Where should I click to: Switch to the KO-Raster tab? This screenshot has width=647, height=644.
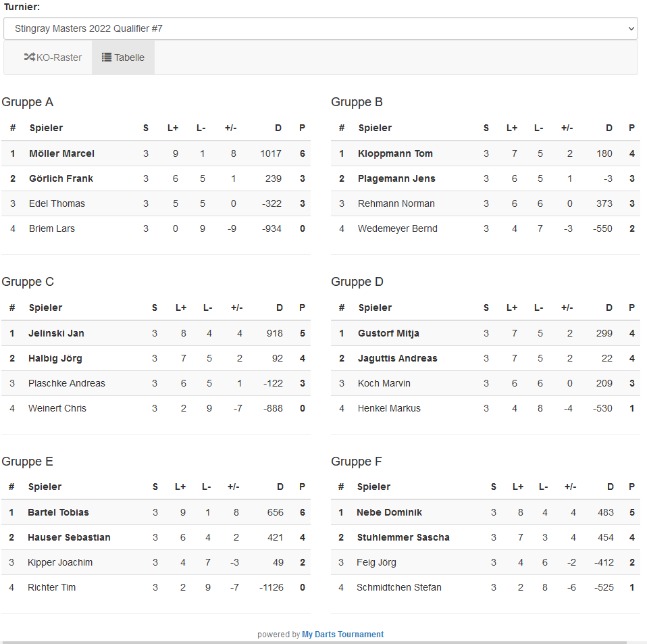tap(53, 57)
